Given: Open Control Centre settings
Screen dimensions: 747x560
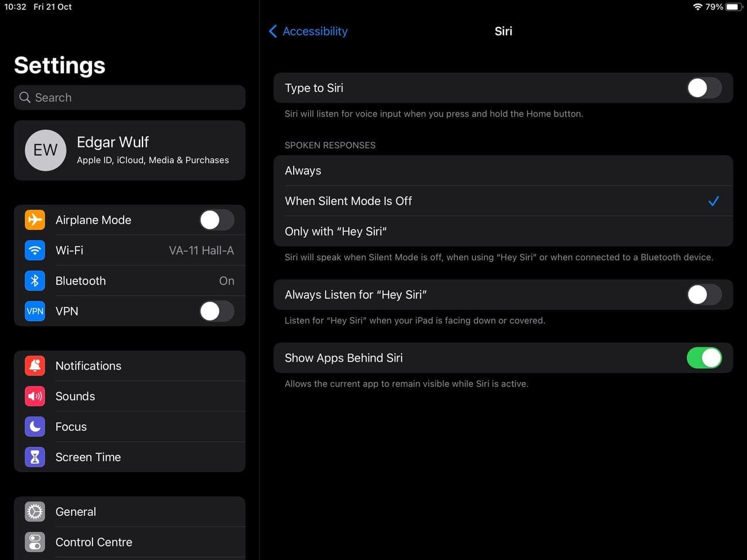Looking at the screenshot, I should [129, 542].
